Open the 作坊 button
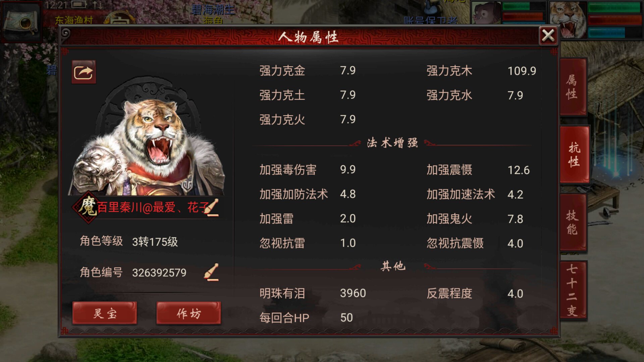This screenshot has height=362, width=644. (x=189, y=313)
